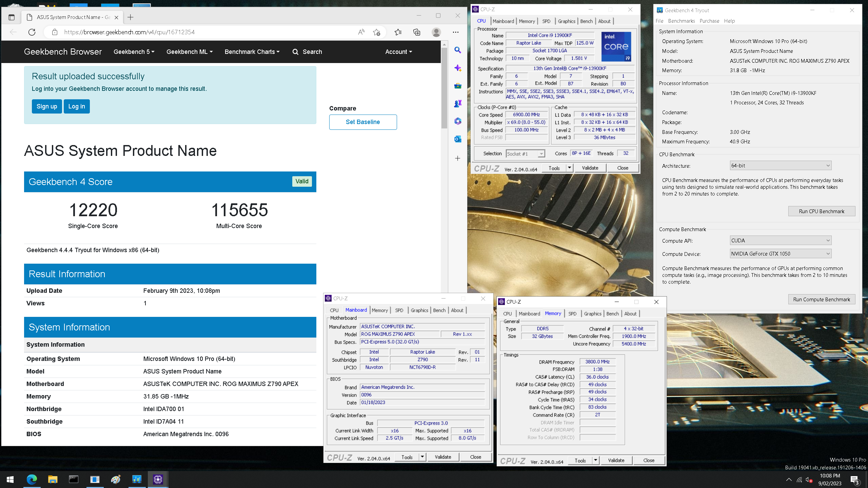The width and height of the screenshot is (868, 488).
Task: Click Run Compute Benchmark button
Action: [x=822, y=300]
